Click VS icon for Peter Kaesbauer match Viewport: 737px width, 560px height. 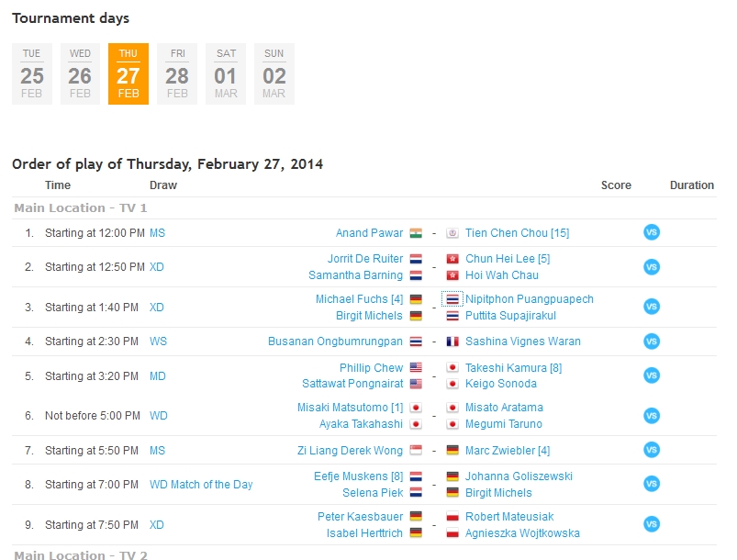[x=652, y=524]
